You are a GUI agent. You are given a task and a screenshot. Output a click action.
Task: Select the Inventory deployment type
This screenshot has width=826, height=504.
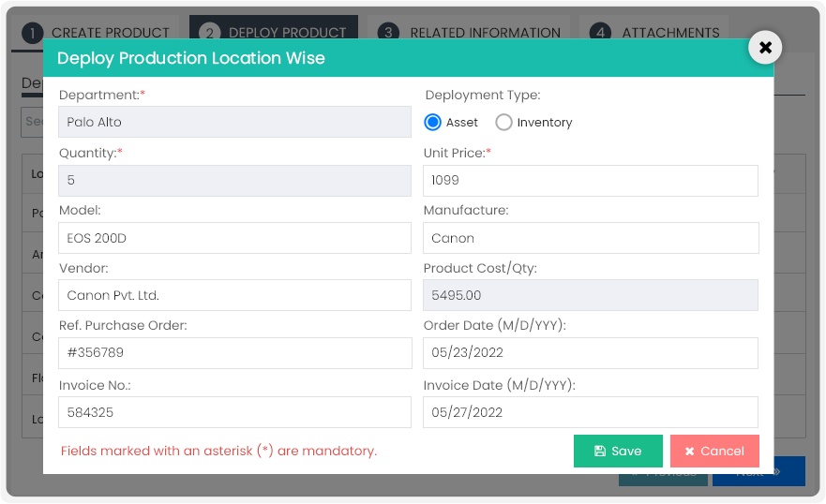point(503,122)
